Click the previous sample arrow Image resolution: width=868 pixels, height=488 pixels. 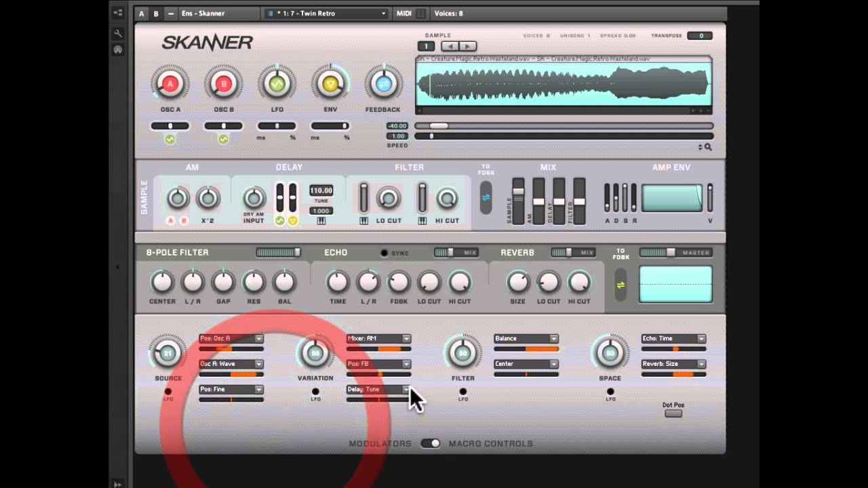coord(450,46)
